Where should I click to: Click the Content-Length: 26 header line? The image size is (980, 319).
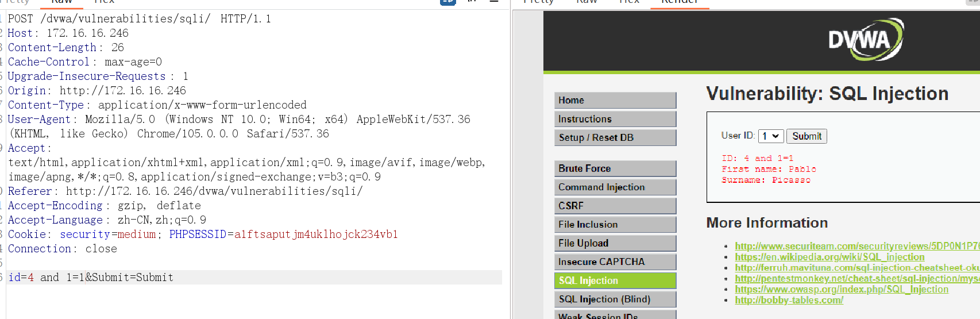[x=65, y=47]
